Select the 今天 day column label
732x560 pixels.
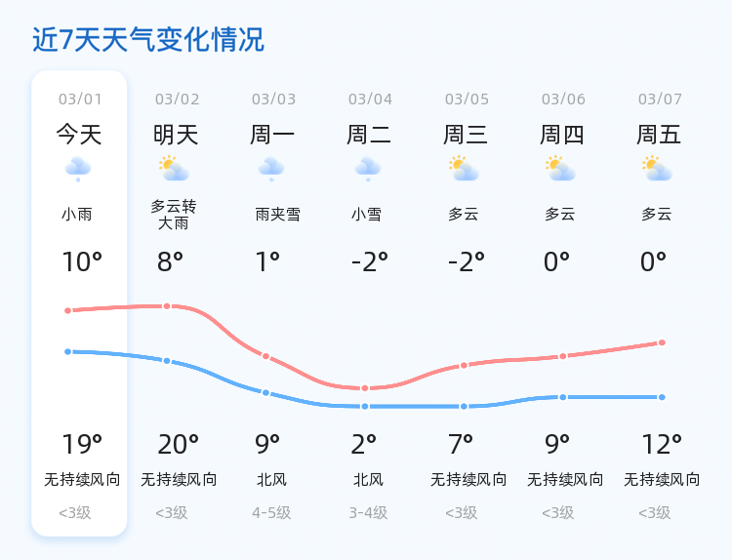pyautogui.click(x=79, y=135)
